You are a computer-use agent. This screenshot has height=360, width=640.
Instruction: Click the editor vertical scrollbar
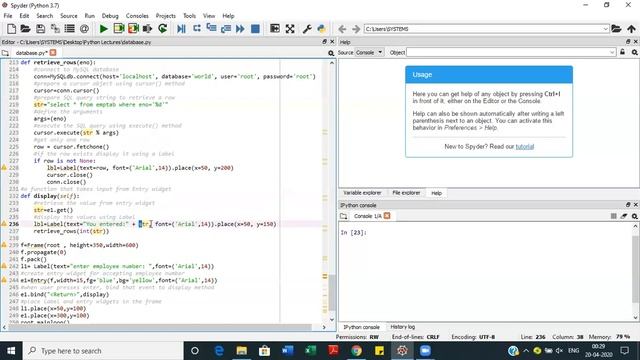tap(332, 292)
